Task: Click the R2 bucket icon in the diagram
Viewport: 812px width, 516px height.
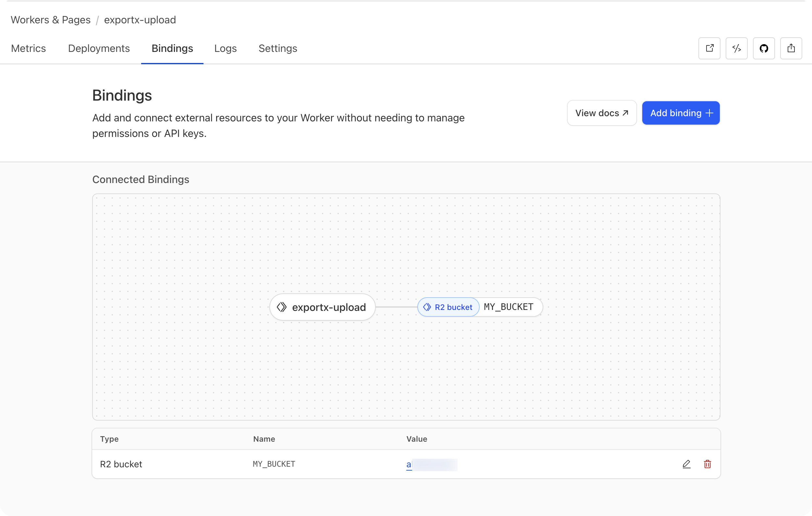Action: click(x=427, y=307)
